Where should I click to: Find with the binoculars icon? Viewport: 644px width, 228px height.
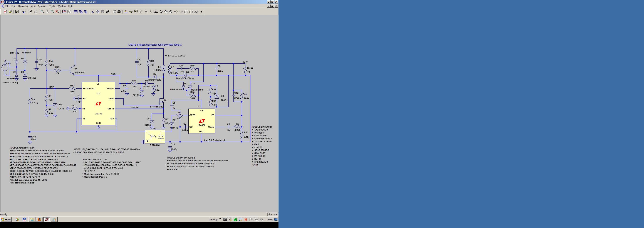click(x=108, y=12)
